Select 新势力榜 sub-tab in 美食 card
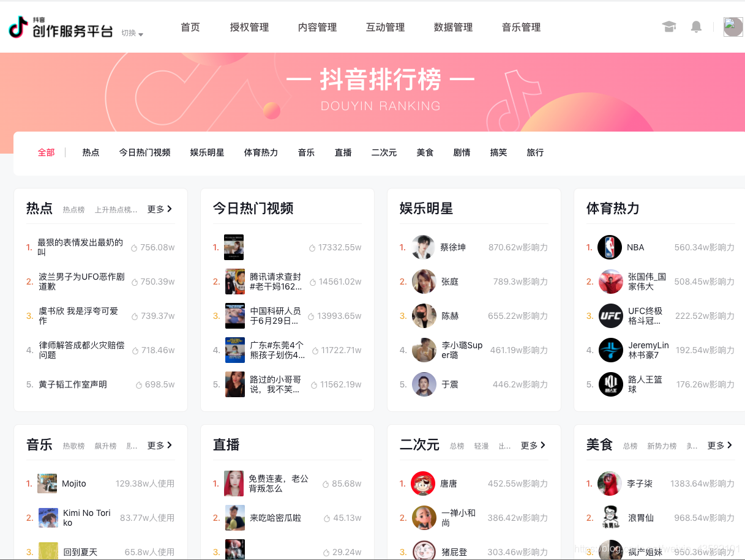745x560 pixels. pos(662,446)
